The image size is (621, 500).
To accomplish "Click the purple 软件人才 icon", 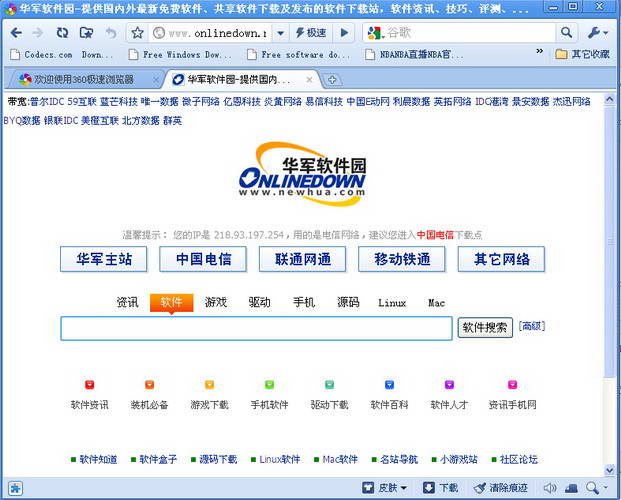I will click(449, 385).
